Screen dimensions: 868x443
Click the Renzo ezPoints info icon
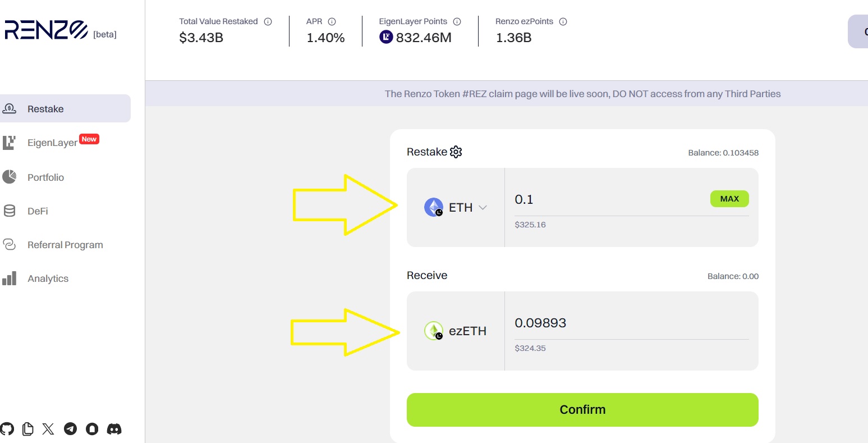coord(563,21)
